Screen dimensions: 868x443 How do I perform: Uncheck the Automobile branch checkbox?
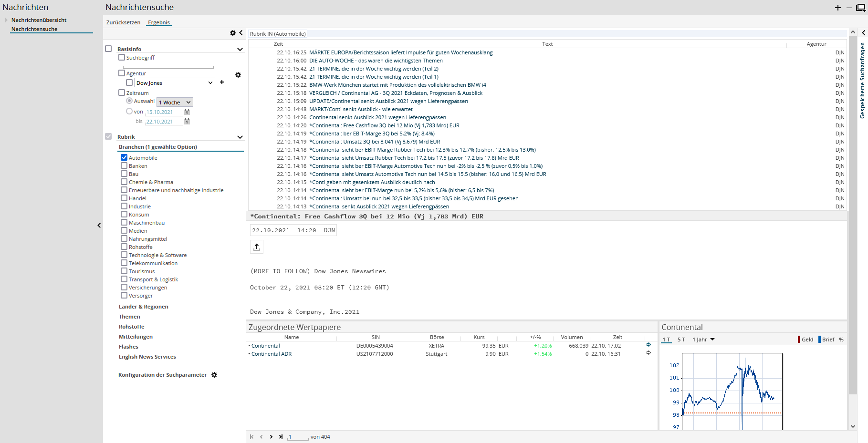124,157
